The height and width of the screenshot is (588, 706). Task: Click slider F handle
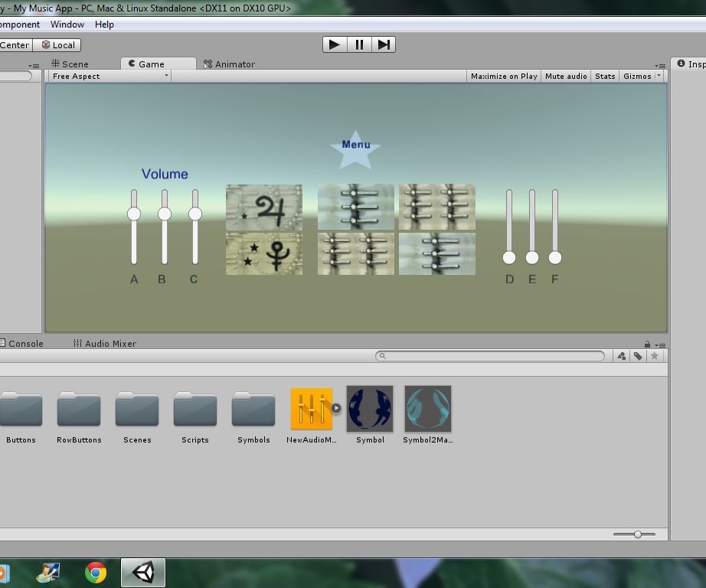(x=555, y=257)
